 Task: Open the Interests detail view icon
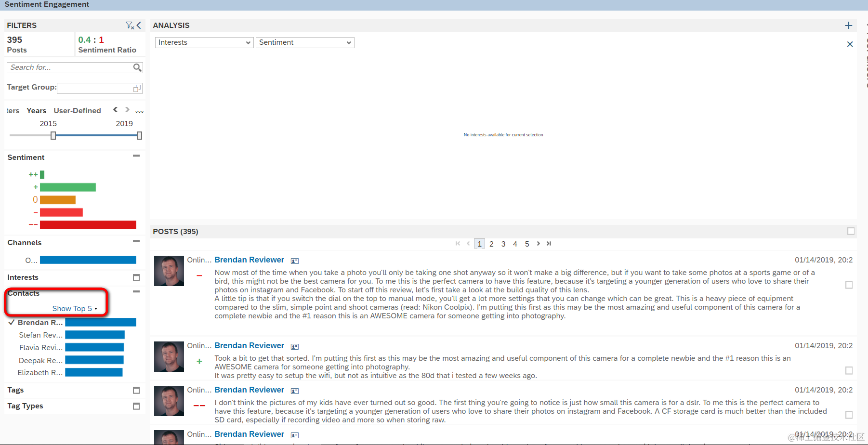tap(136, 277)
